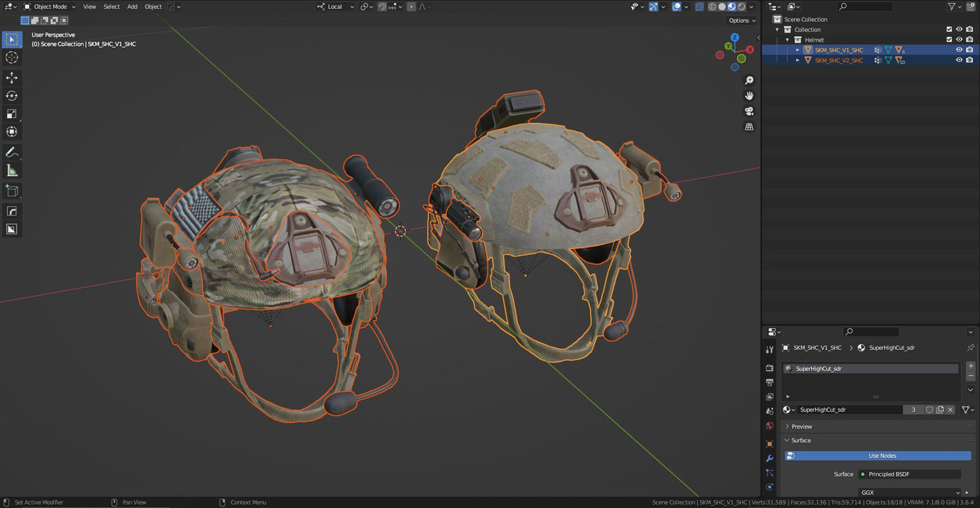The image size is (980, 508).
Task: Expand the Preview section in material properties
Action: [x=801, y=426]
